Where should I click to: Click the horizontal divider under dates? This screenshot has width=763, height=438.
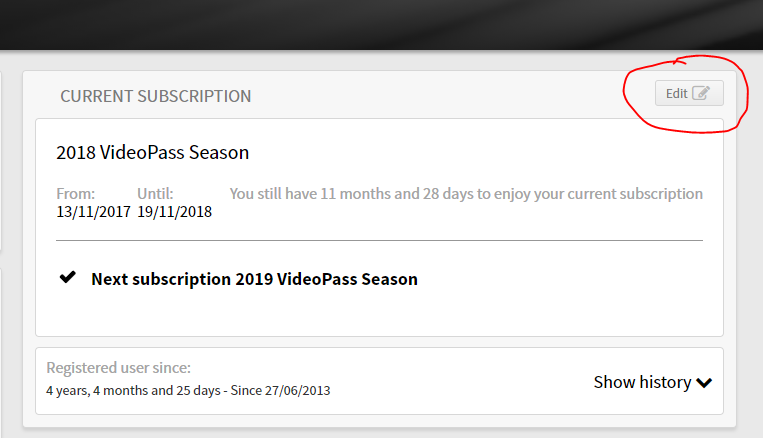pos(380,240)
